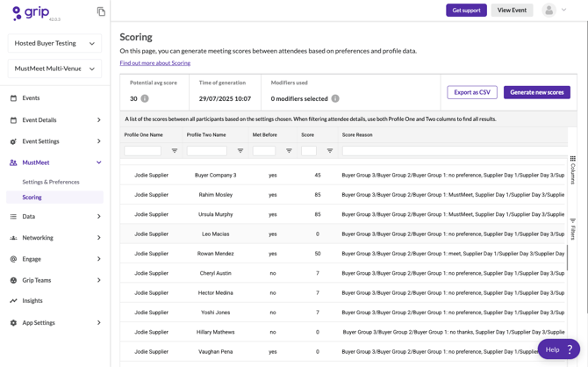
Task: Expand the Event Details chevron
Action: [x=99, y=120]
